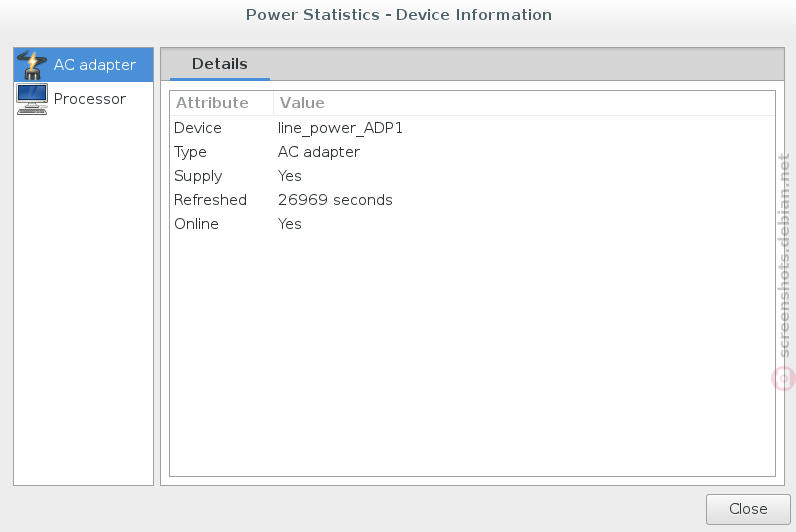
Task: Click the Processor computer icon
Action: coord(32,99)
